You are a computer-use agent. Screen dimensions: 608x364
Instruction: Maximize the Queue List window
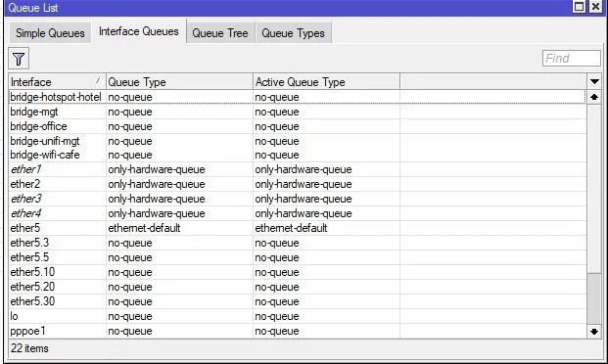coord(579,7)
